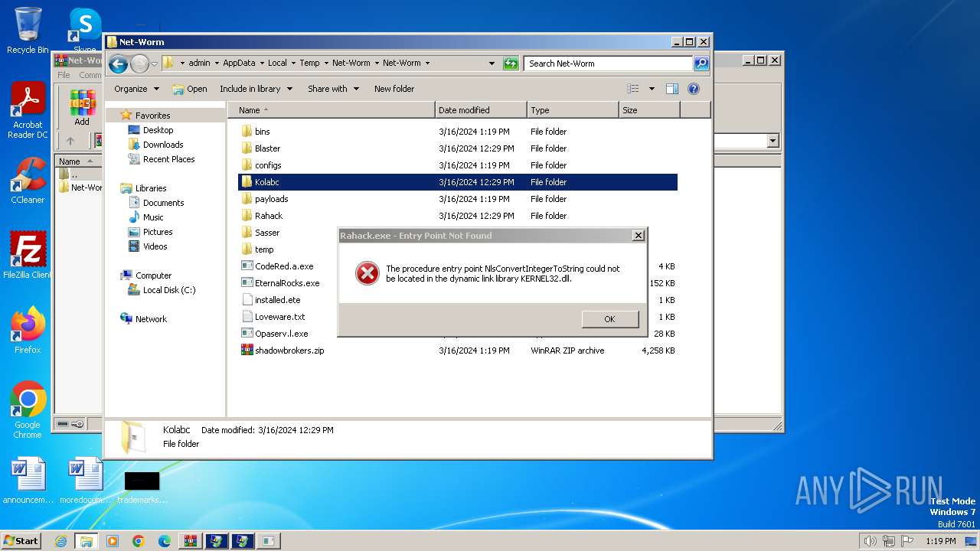Toggle the preview pane

pos(672,89)
